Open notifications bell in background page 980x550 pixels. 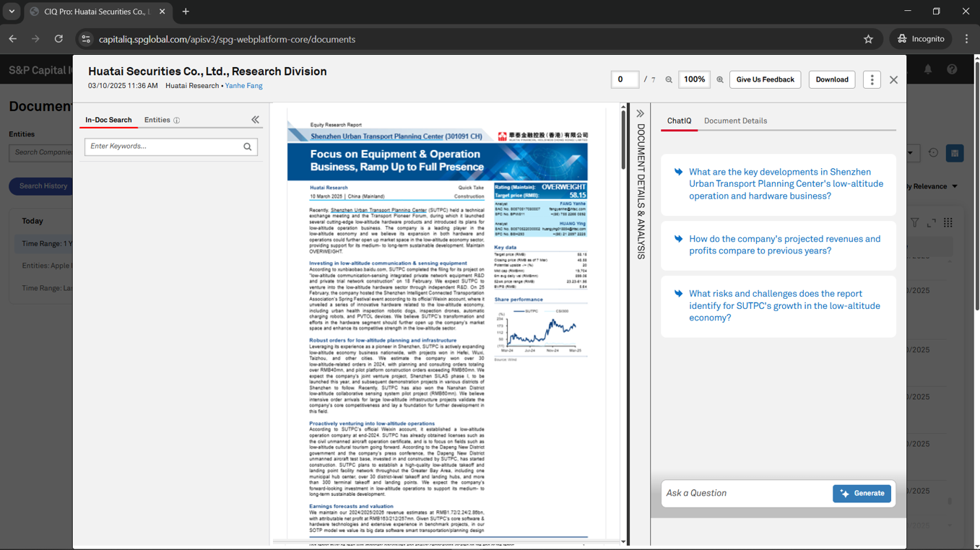pyautogui.click(x=928, y=69)
